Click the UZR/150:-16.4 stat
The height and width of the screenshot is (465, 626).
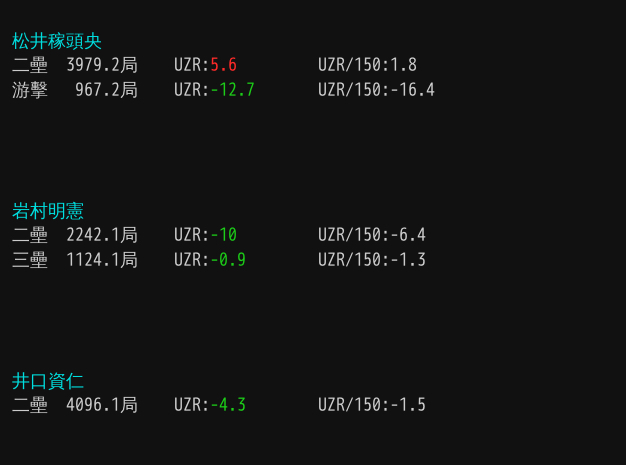click(376, 90)
